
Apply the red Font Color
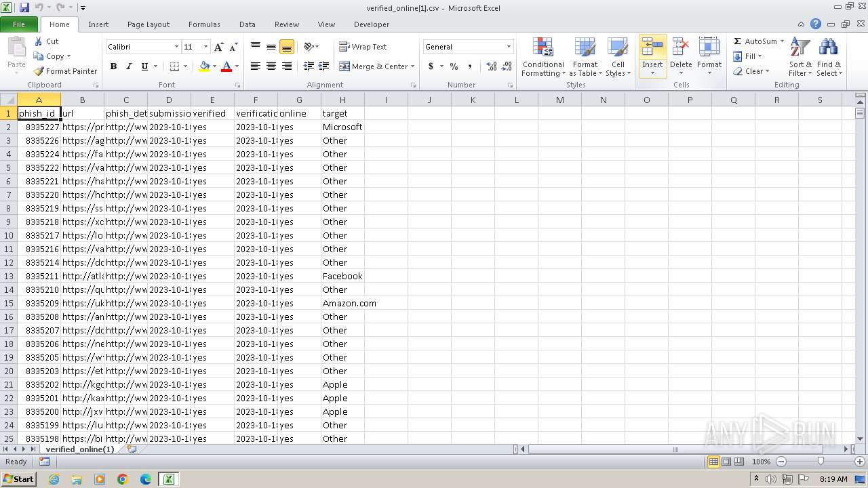pos(226,66)
